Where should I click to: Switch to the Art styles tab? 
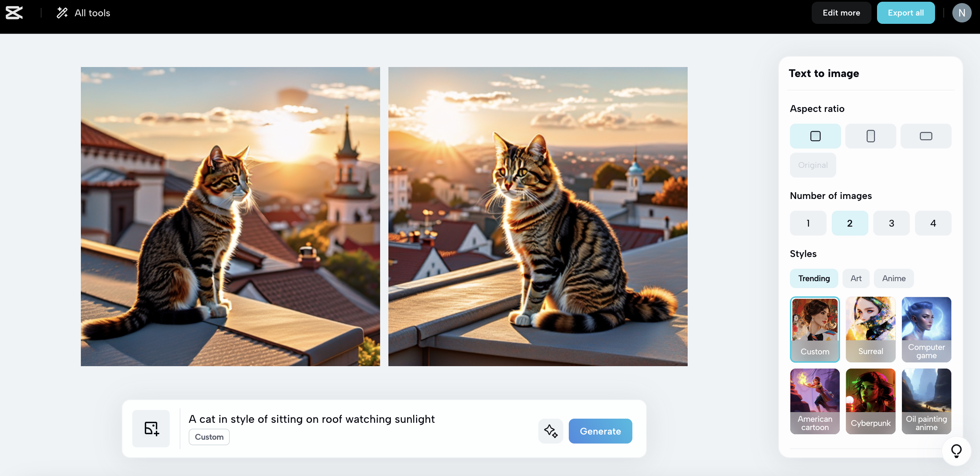click(856, 278)
